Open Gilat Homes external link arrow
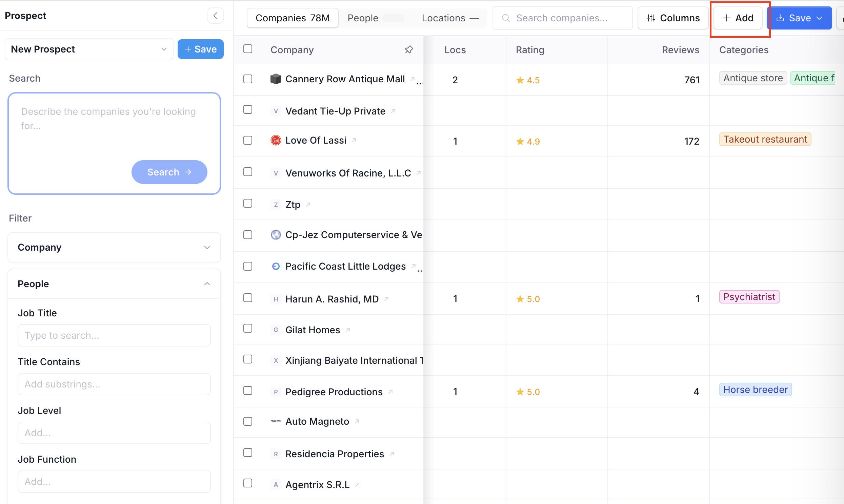 347,330
